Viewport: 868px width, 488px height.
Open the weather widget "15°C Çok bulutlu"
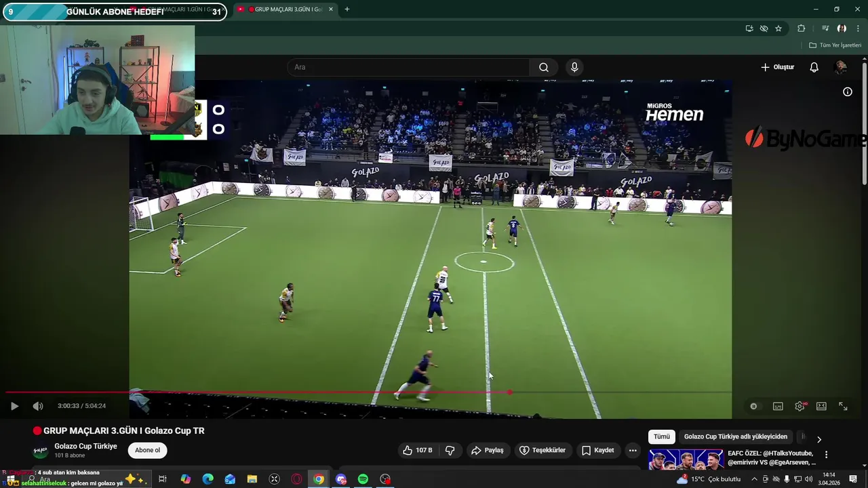[x=709, y=479]
